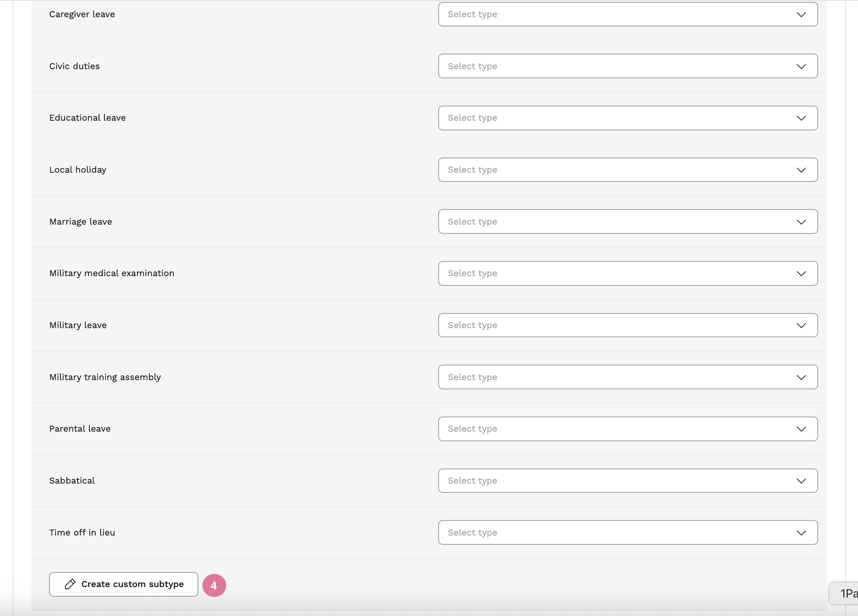Click the 'Military medical examination' label

(112, 273)
